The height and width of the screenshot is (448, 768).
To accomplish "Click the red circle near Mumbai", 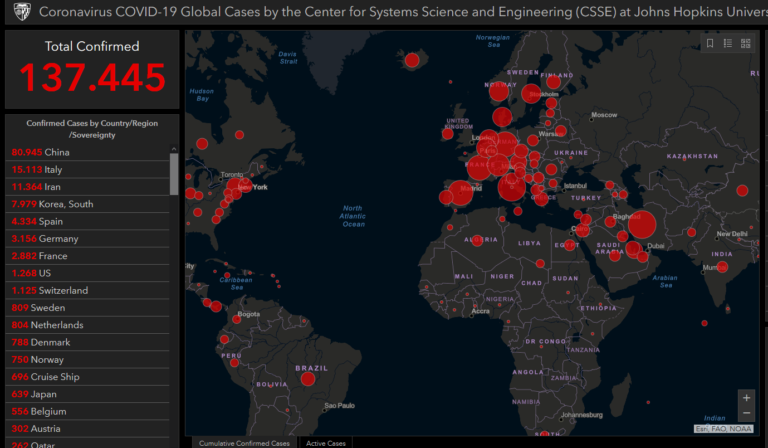I will point(722,267).
